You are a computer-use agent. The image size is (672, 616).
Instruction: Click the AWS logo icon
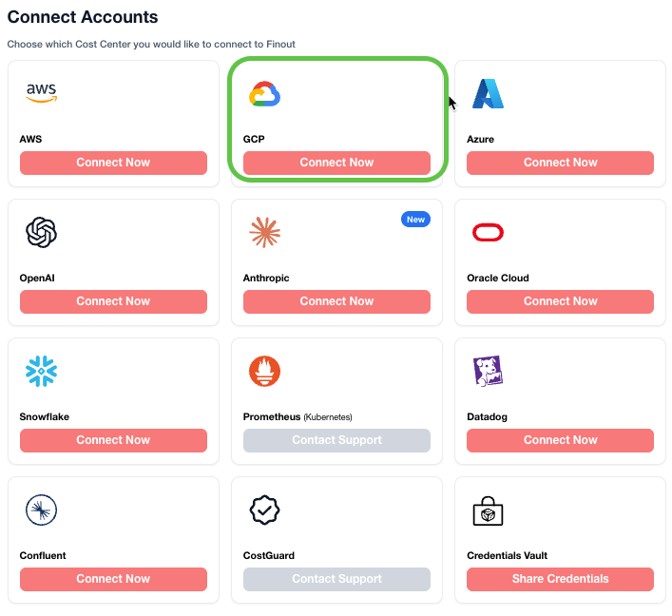42,92
